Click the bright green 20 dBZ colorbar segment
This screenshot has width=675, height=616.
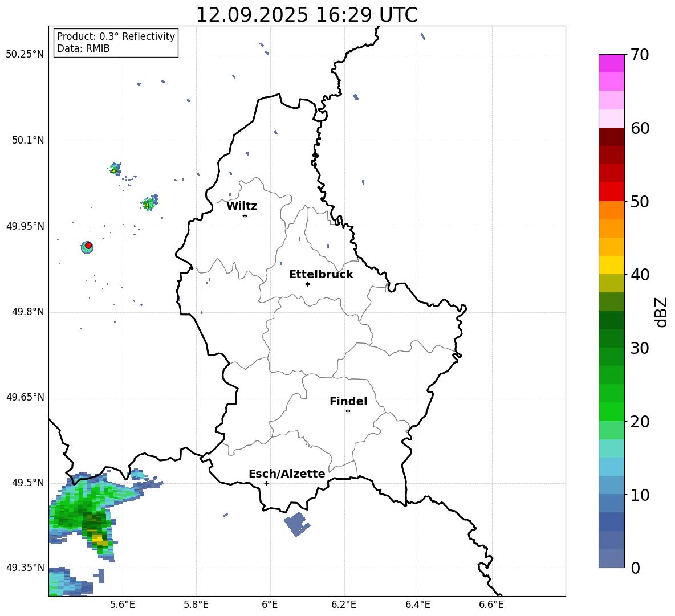tap(611, 411)
